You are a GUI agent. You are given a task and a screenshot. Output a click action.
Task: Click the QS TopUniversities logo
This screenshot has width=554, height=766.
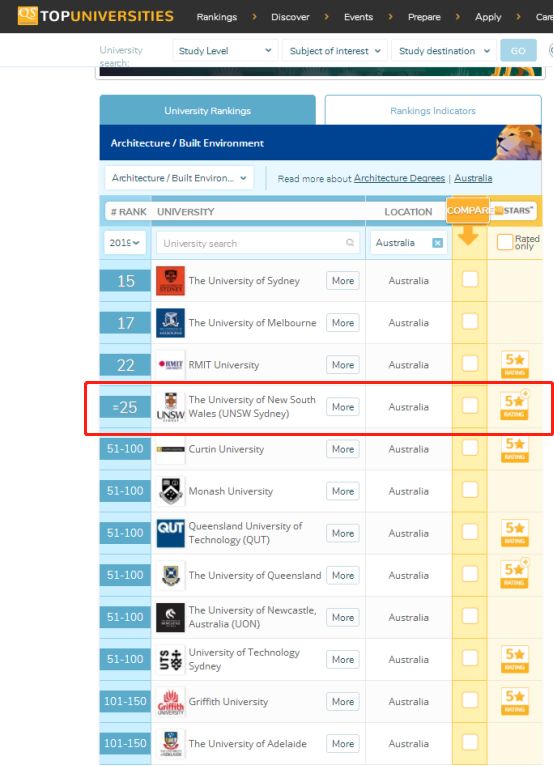tap(96, 16)
